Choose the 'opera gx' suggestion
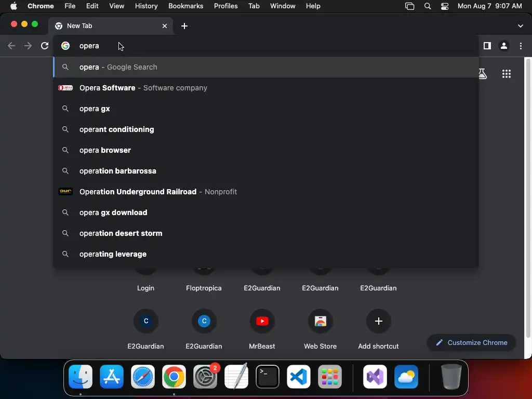This screenshot has height=399, width=532. pyautogui.click(x=266, y=109)
